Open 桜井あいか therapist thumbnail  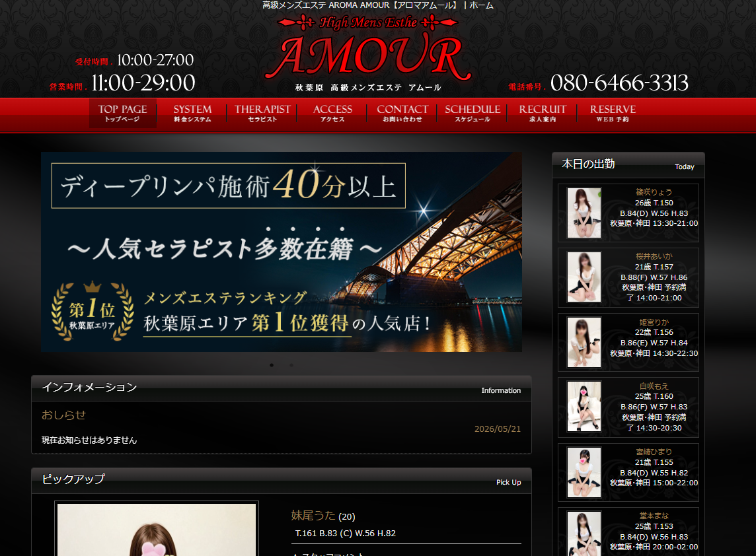584,277
